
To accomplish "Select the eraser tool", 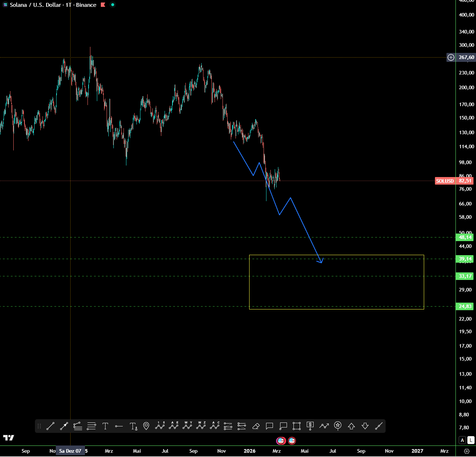I will (256, 426).
